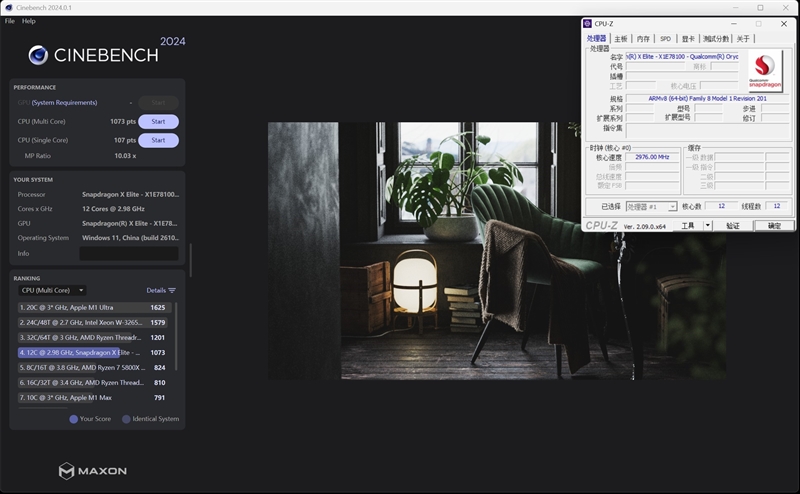This screenshot has width=800, height=494.
Task: Select ranking row Apple M1 Max 791
Action: click(x=92, y=398)
